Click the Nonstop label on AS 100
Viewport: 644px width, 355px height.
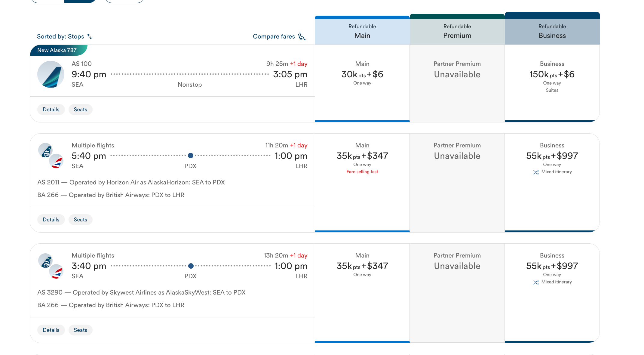190,85
